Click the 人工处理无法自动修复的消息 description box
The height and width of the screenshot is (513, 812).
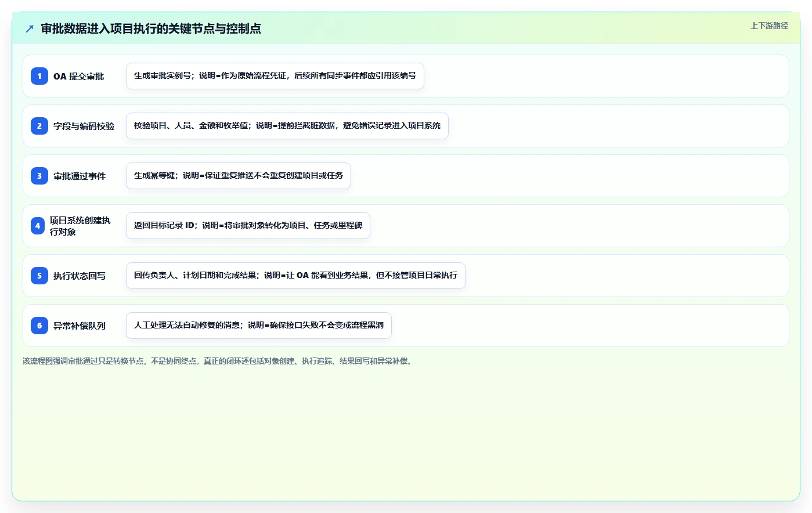[259, 326]
